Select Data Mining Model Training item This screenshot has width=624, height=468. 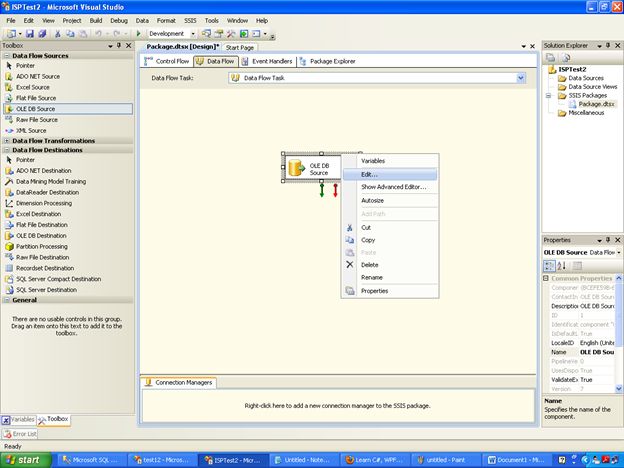[51, 181]
